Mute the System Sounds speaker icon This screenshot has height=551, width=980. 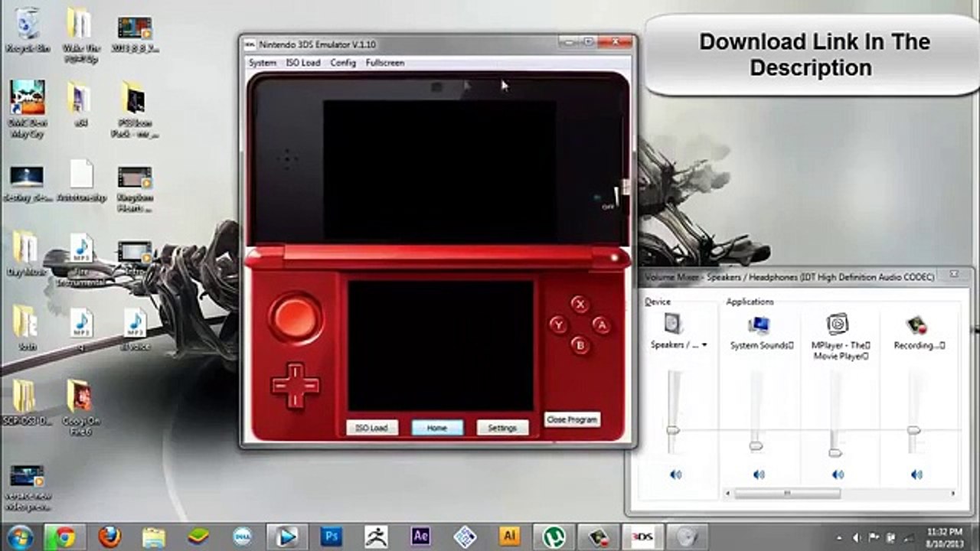(x=758, y=474)
